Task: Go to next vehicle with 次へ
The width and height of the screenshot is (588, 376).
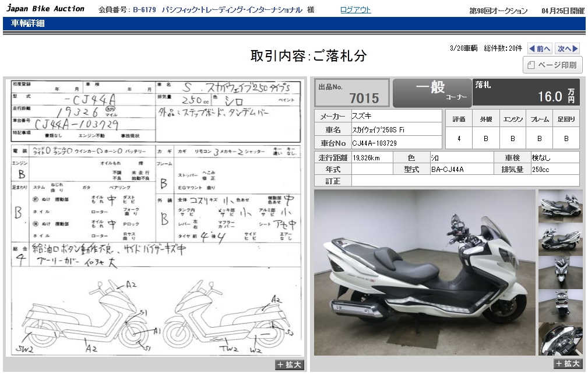Action: (x=568, y=48)
